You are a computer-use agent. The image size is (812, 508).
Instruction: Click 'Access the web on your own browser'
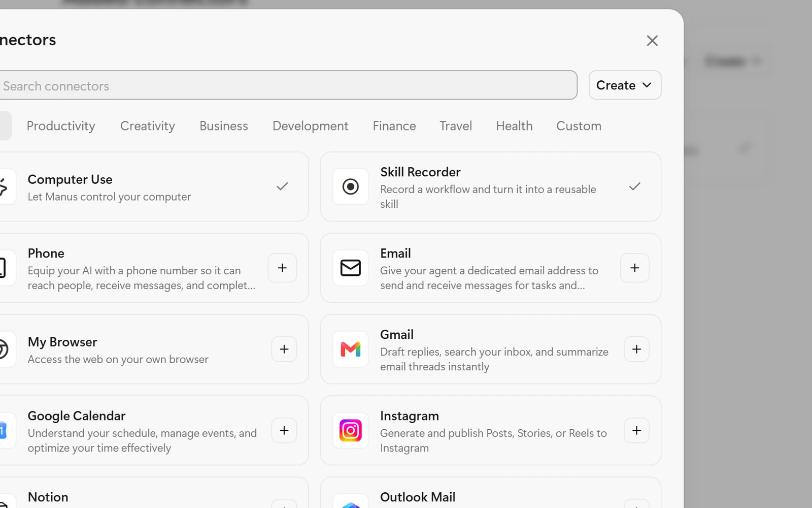(x=118, y=359)
